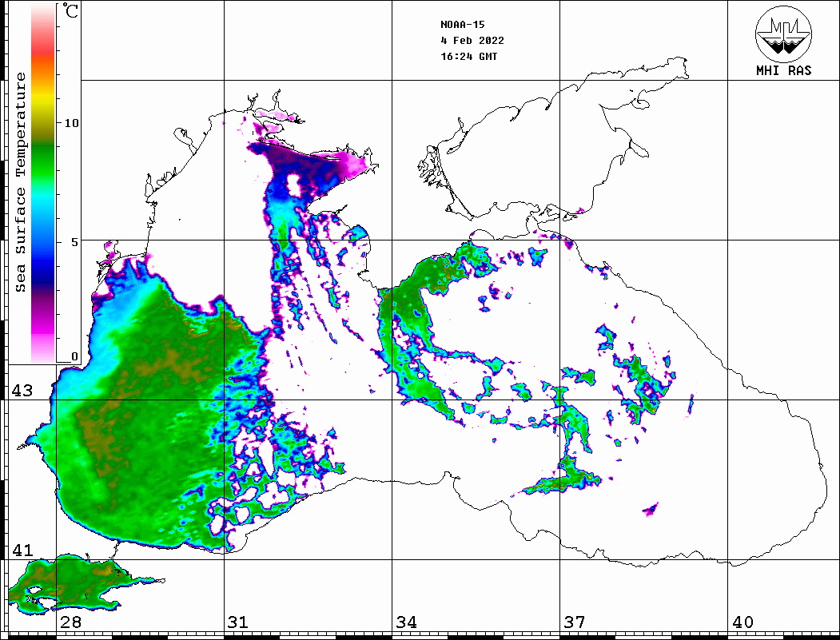Image resolution: width=840 pixels, height=640 pixels.
Task: Click the vertical Sea Surface Temperature label
Action: pos(20,183)
